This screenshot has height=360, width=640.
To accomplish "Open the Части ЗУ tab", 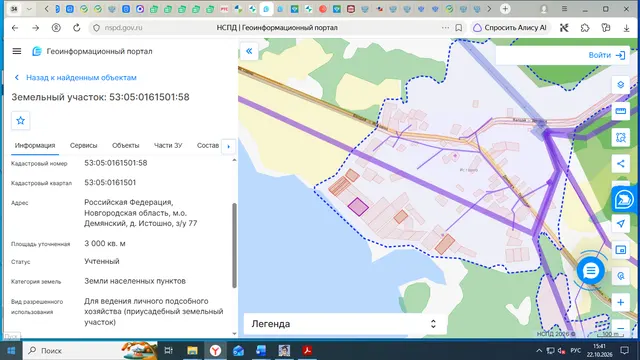I will (168, 145).
